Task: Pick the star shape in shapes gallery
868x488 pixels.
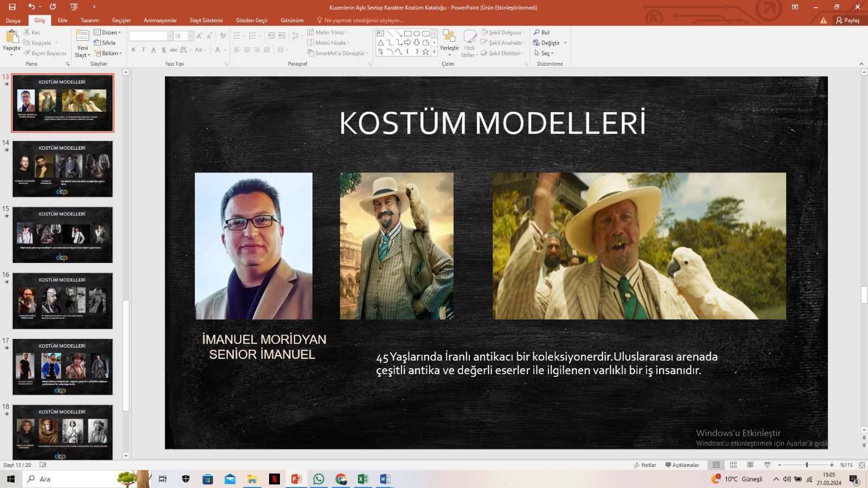Action: tap(426, 52)
